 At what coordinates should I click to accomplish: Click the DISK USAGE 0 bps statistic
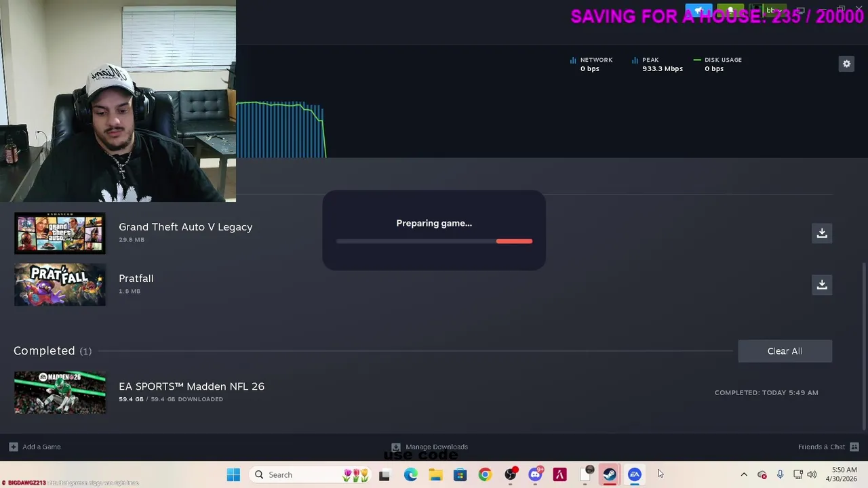(717, 64)
